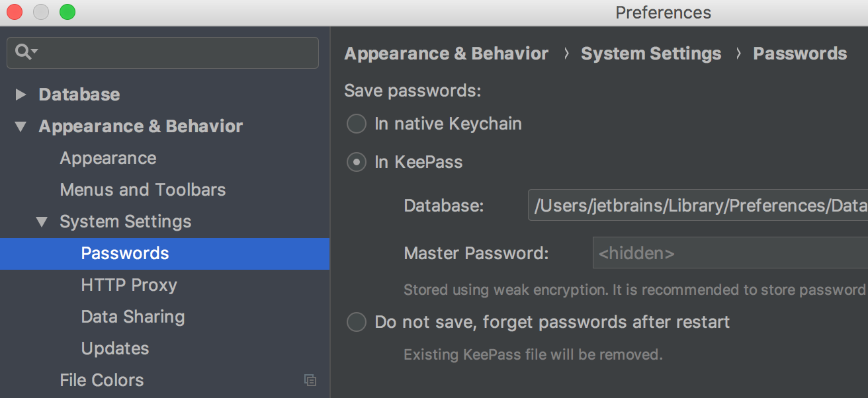Go to HTTP Proxy settings
This screenshot has height=398, width=868.
pyautogui.click(x=129, y=285)
